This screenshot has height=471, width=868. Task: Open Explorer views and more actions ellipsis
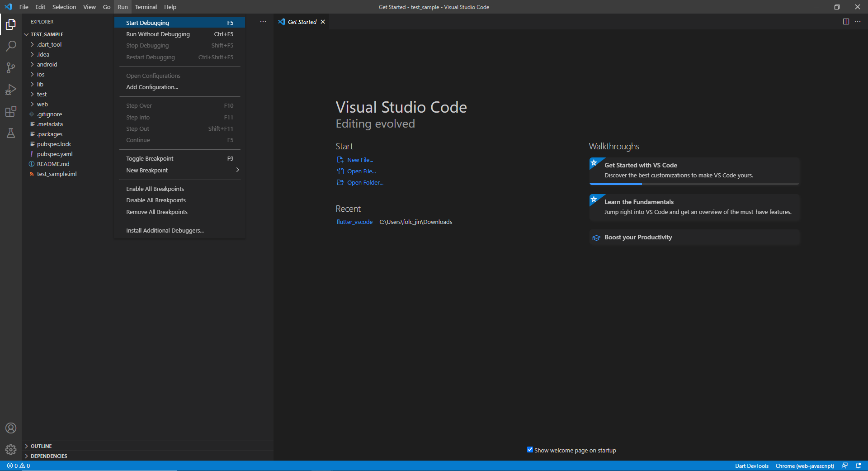[x=263, y=22]
